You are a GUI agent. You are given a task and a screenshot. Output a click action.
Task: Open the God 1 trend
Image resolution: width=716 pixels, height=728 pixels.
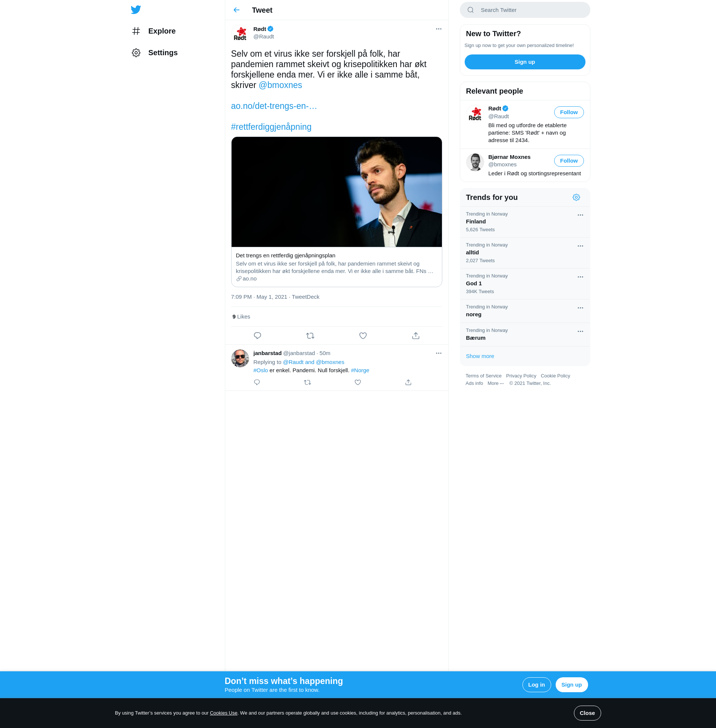coord(525,284)
